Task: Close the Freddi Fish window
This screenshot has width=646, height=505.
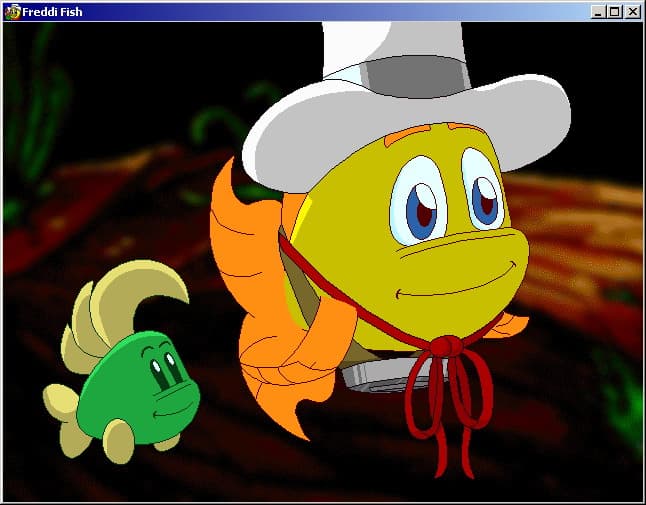Action: click(x=632, y=12)
